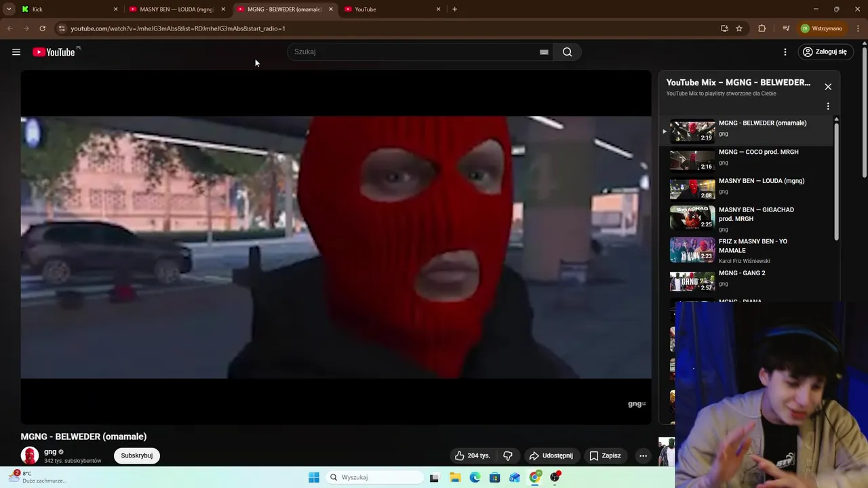Image resolution: width=868 pixels, height=488 pixels.
Task: Open weather widget showing 8°C
Action: tap(37, 477)
